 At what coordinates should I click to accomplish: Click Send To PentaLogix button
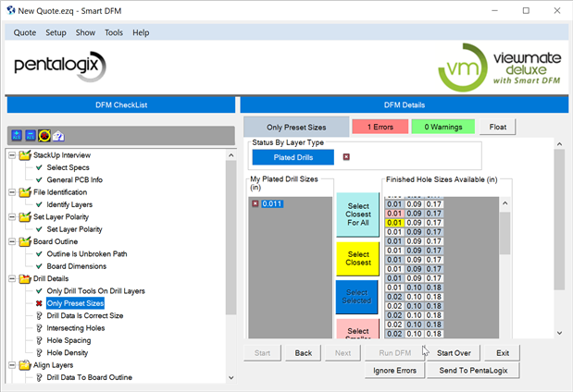click(x=473, y=371)
